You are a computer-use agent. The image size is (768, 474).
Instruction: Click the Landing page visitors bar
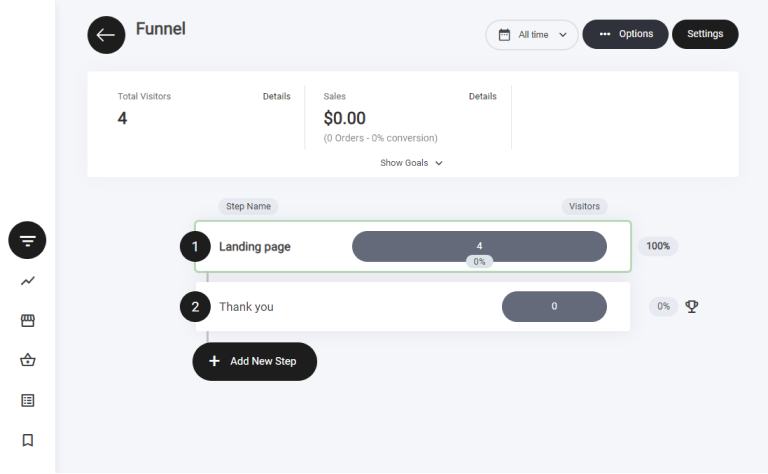point(479,245)
